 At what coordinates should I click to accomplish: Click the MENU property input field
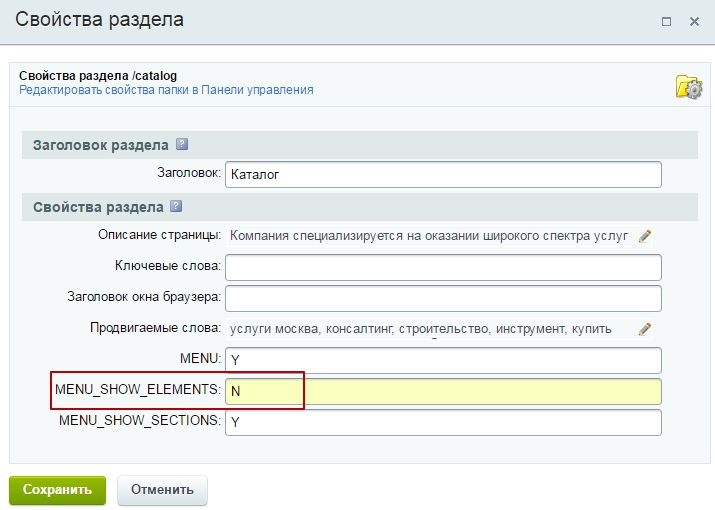coord(443,360)
